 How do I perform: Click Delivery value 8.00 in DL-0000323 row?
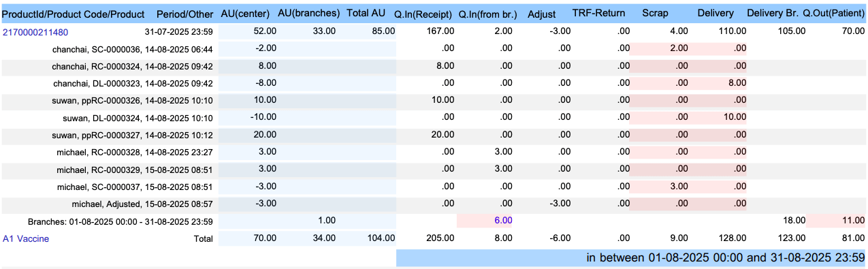737,83
